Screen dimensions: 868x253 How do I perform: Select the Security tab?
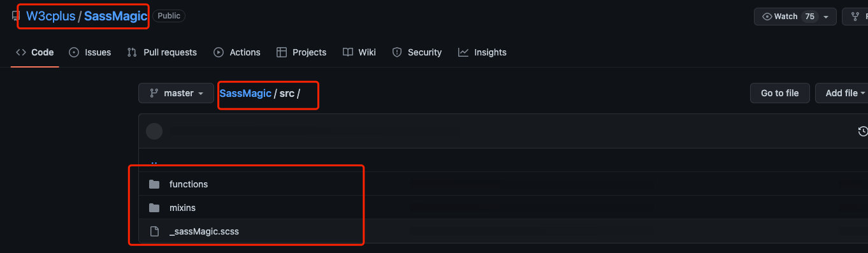[417, 52]
